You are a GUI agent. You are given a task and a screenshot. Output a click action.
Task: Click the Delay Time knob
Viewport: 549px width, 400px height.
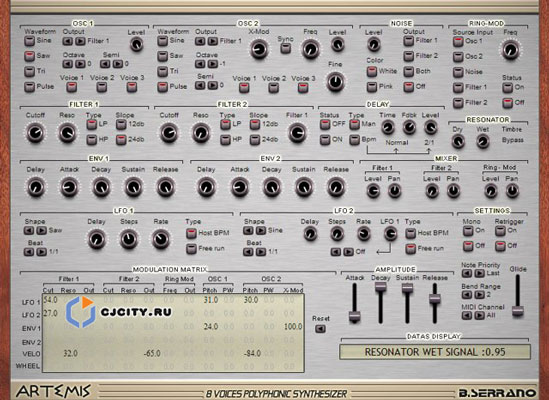click(x=388, y=127)
